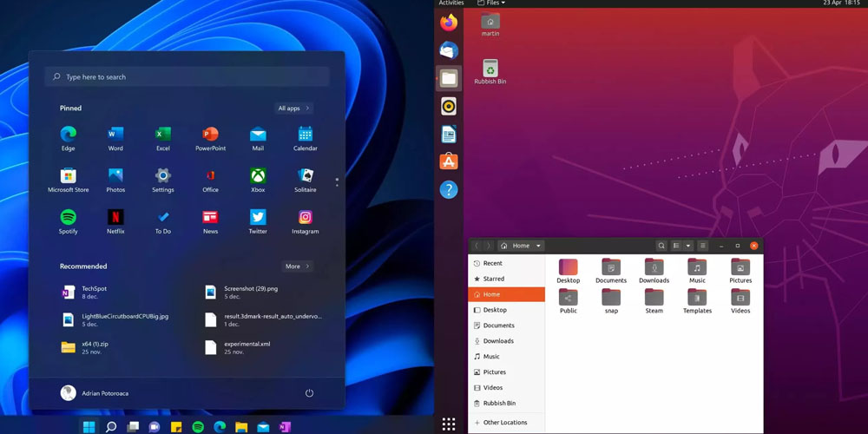Expand the Files app menu in top bar
Screen dimensions: 868x434
click(x=491, y=3)
